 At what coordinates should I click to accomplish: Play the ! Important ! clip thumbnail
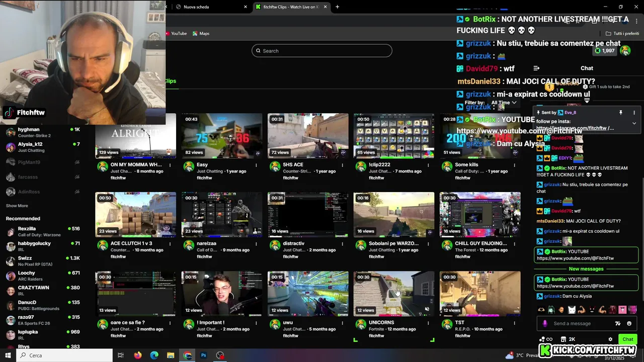[222, 294]
